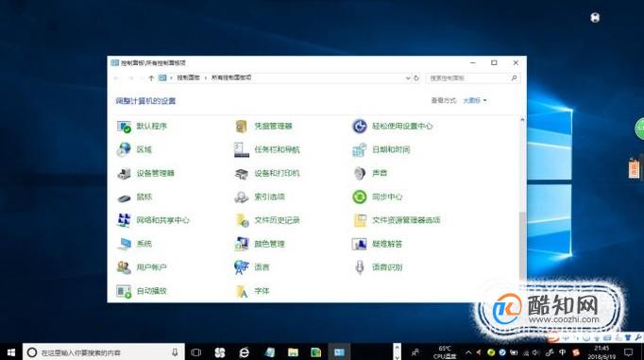Open Device Manager (设备管理器) icon
This screenshot has width=644, height=360.
pyautogui.click(x=124, y=174)
